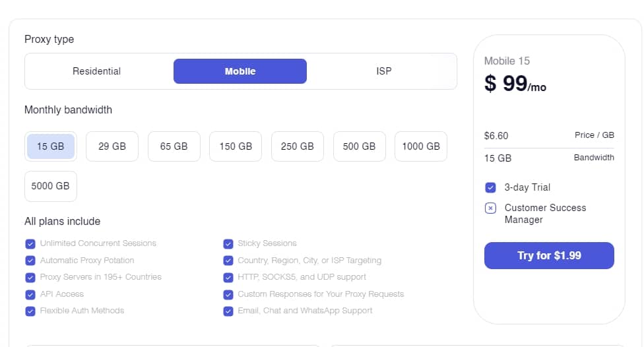Screen dimensions: 644x347
Task: Choose the 29 GB bandwidth option
Action: pyautogui.click(x=112, y=146)
